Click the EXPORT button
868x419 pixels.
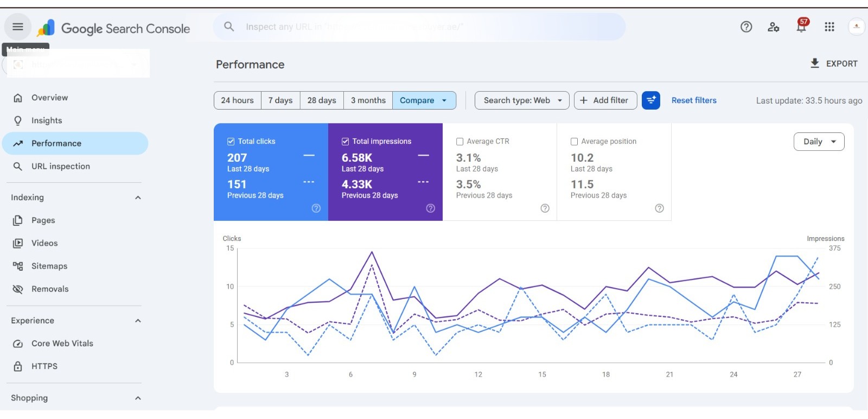click(834, 64)
